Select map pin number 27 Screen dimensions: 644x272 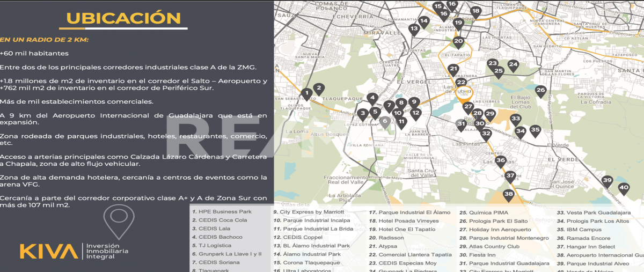pyautogui.click(x=468, y=108)
